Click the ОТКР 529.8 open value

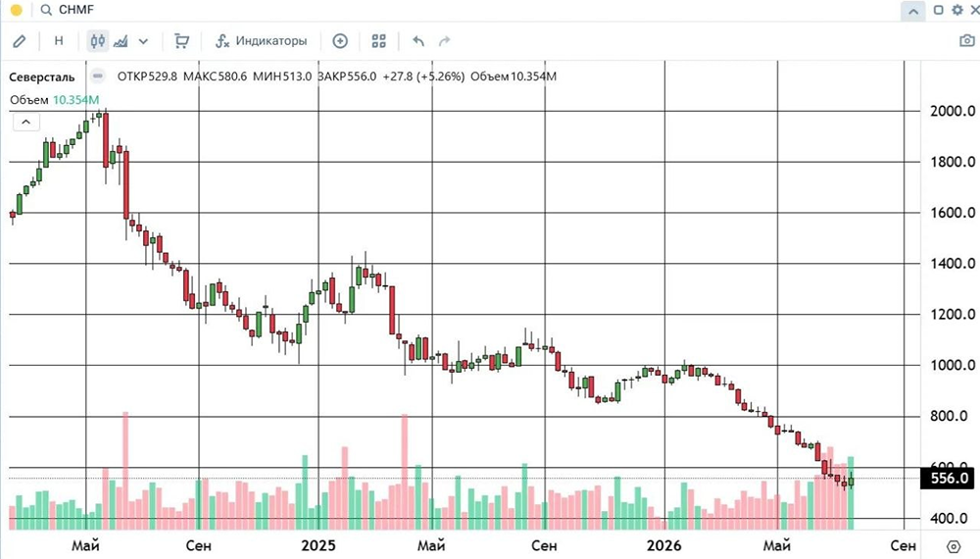pos(148,76)
